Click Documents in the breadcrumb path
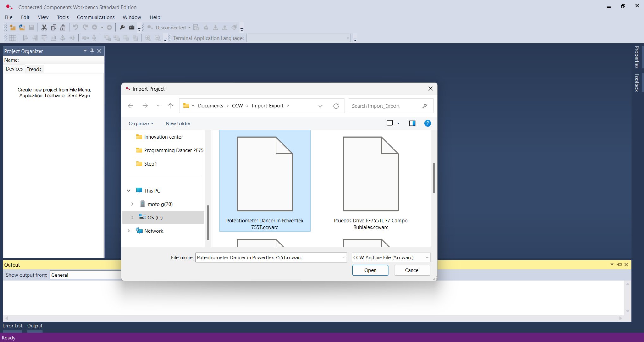The image size is (644, 342). (x=210, y=106)
